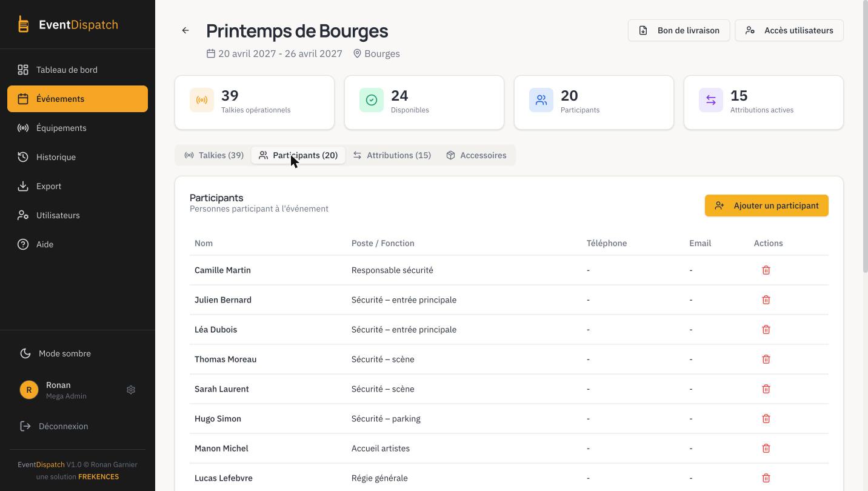Select the Participants (20) tab
Viewport: 868px width, 491px height.
coord(298,155)
